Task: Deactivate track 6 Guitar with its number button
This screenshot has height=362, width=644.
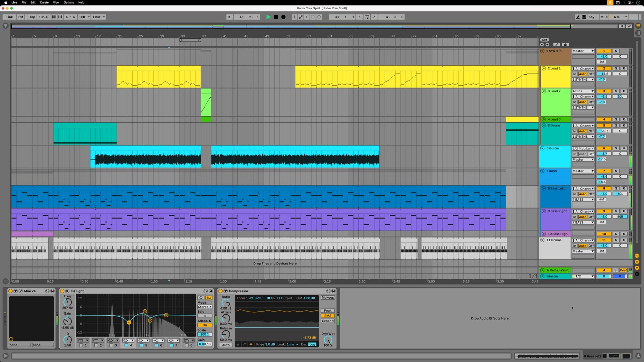Action: coord(604,148)
